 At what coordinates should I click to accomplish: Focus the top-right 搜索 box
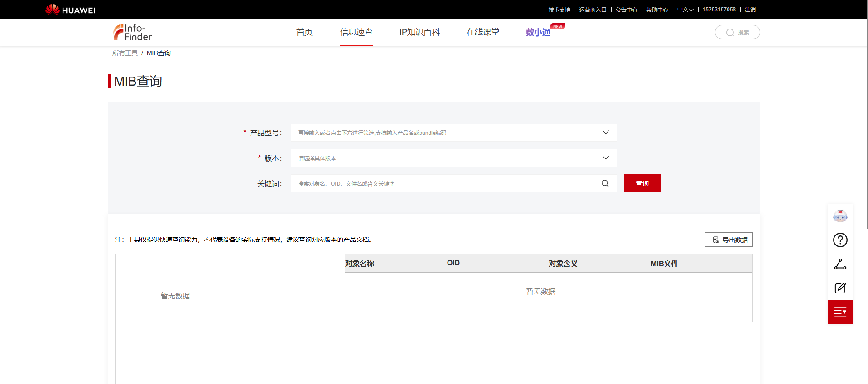[x=738, y=32]
